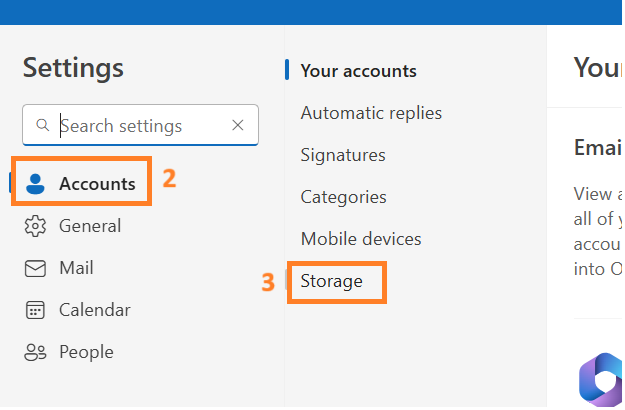Open Automatic replies settings

371,113
